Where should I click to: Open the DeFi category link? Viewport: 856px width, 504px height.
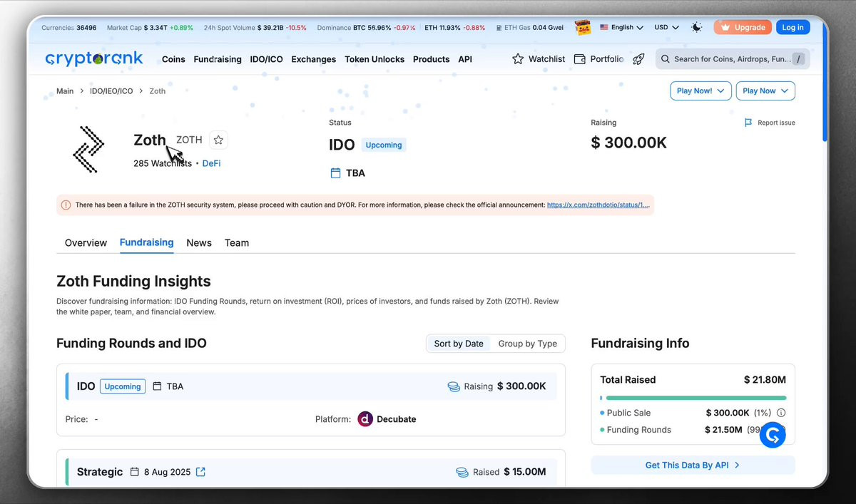tap(212, 163)
